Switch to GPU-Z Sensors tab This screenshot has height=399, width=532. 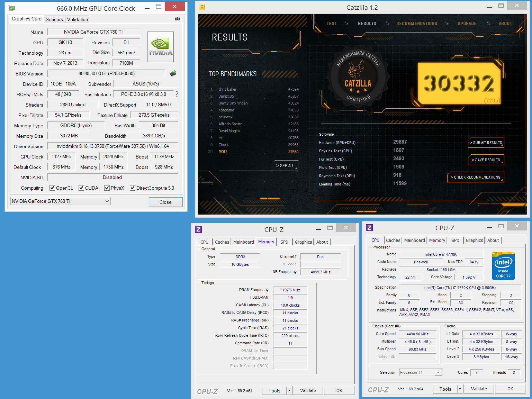click(54, 19)
